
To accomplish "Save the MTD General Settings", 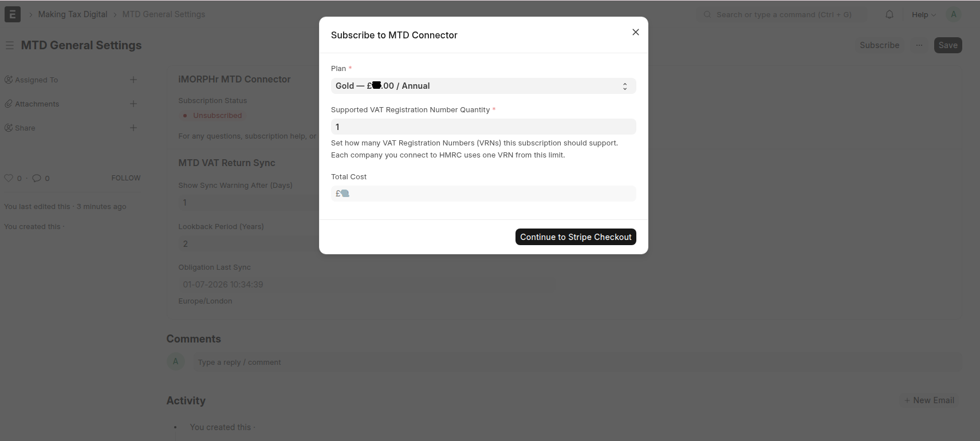I will 948,45.
